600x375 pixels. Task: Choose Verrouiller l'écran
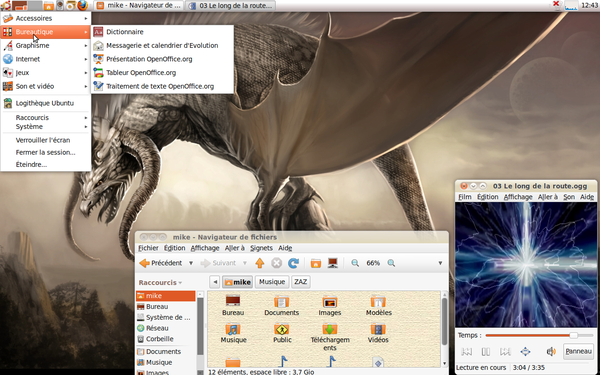pos(46,140)
